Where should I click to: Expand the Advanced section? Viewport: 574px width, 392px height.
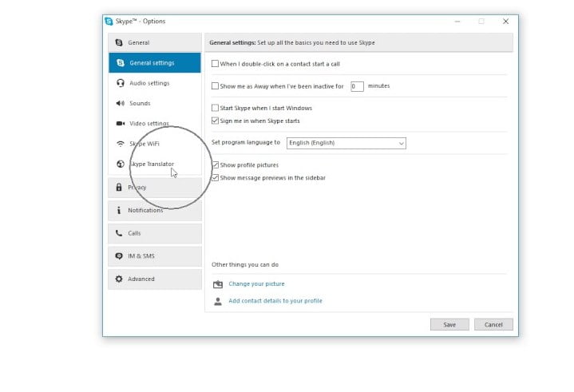155,279
